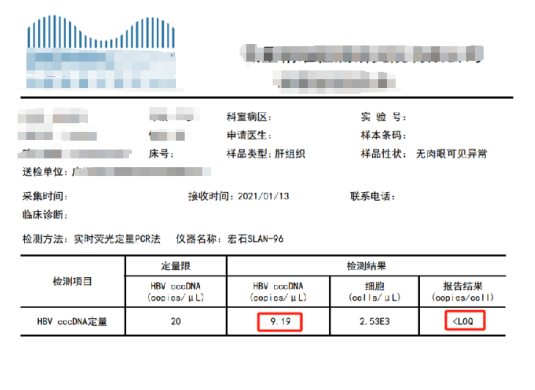The width and height of the screenshot is (535, 390).
Task: Click the blue striped wave logo
Action: click(x=101, y=31)
